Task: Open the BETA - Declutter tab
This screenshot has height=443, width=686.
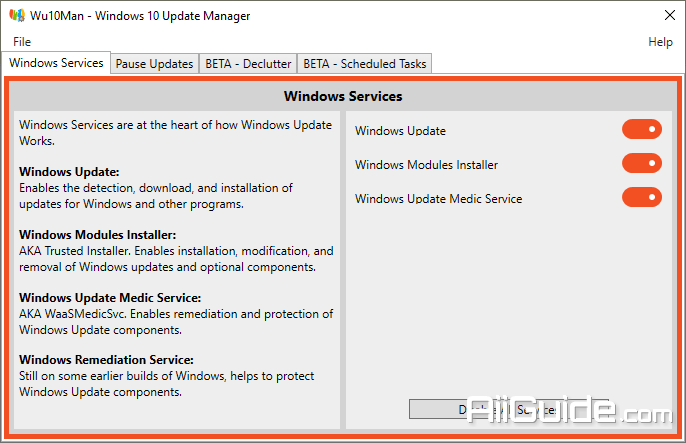Action: click(x=248, y=64)
